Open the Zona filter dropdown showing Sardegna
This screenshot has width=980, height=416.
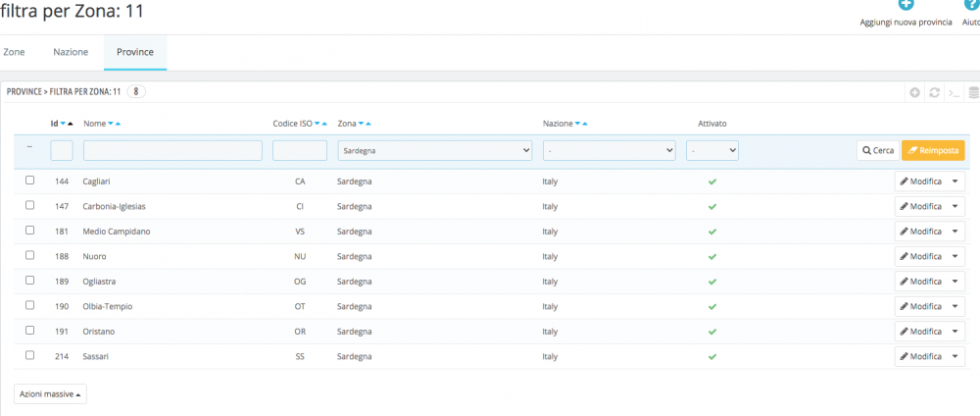pos(435,151)
